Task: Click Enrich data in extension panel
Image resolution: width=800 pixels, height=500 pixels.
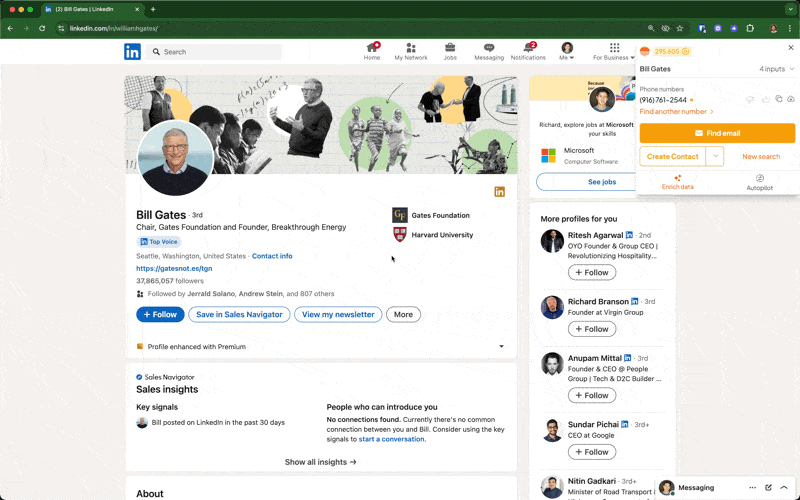Action: click(x=678, y=182)
